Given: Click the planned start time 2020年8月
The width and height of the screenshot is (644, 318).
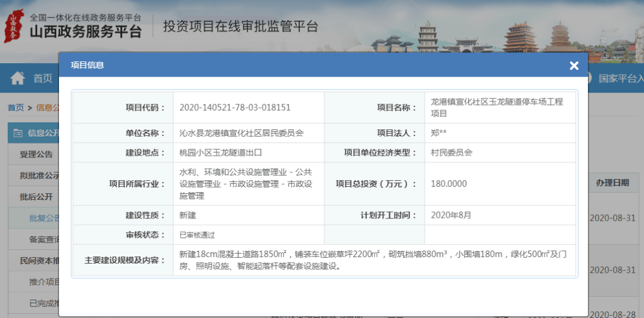Looking at the screenshot, I should pyautogui.click(x=451, y=215).
